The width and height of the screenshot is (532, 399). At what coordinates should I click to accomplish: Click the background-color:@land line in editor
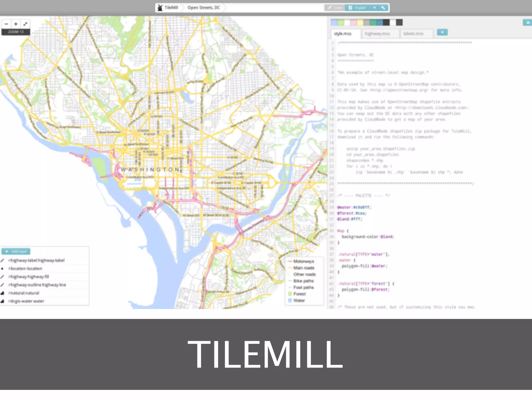click(368, 237)
